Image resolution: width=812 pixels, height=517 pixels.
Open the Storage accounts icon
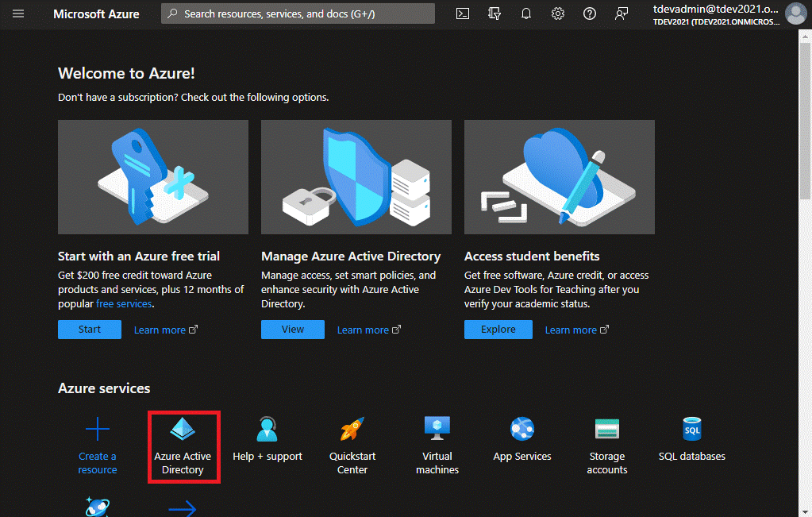[607, 429]
